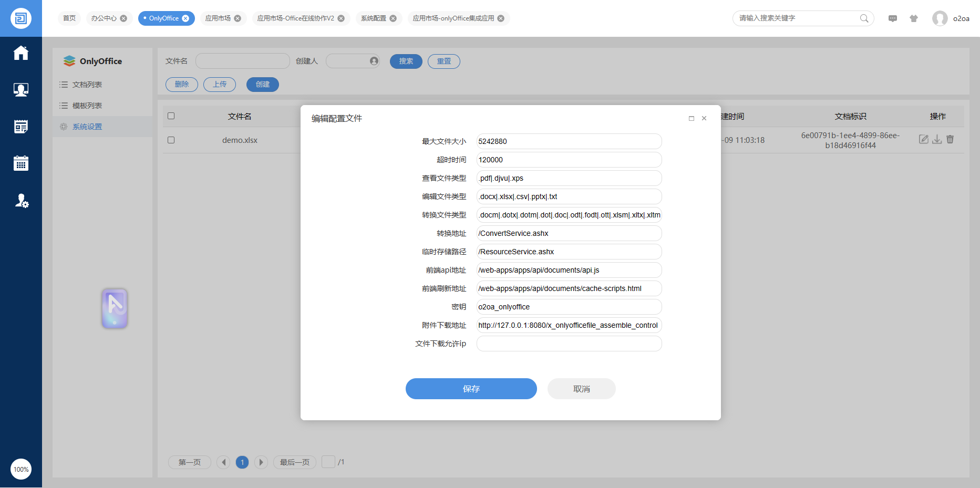Focus the 编辑文件类型 input field
The height and width of the screenshot is (488, 980).
pos(569,196)
